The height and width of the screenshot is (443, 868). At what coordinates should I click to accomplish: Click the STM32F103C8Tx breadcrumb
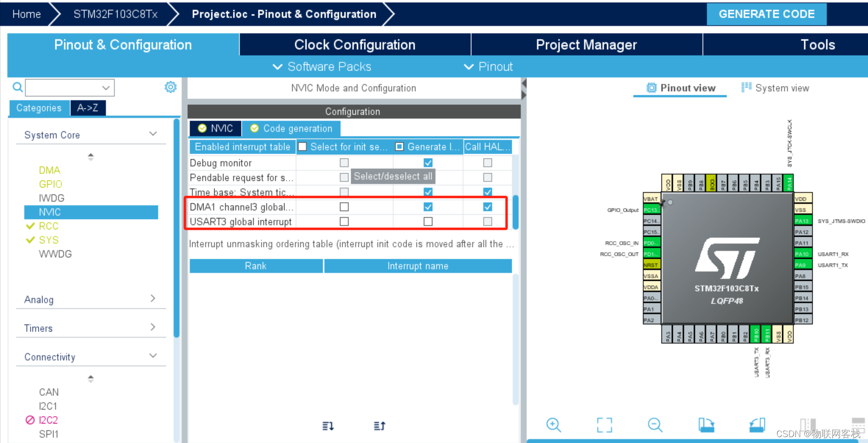tap(115, 14)
